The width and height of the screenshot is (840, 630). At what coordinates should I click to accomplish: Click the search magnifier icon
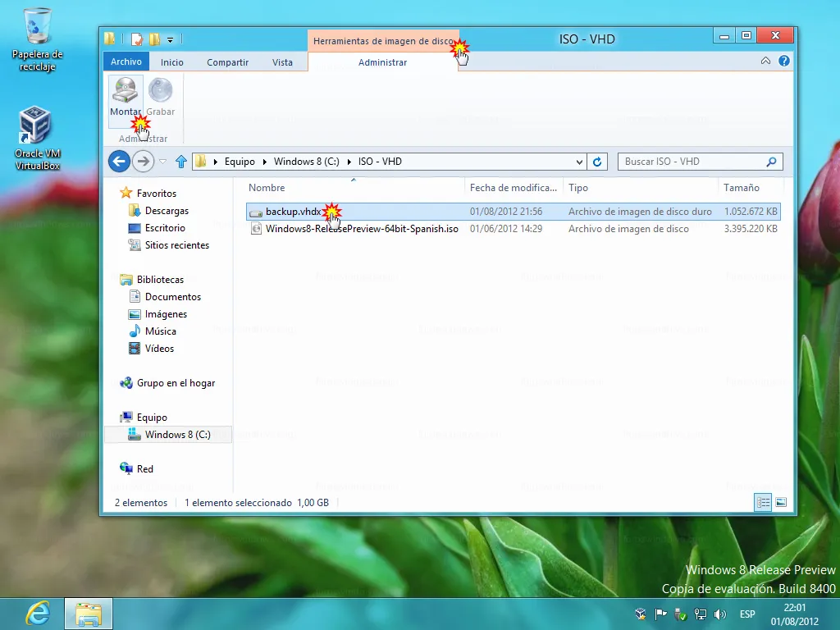point(771,162)
